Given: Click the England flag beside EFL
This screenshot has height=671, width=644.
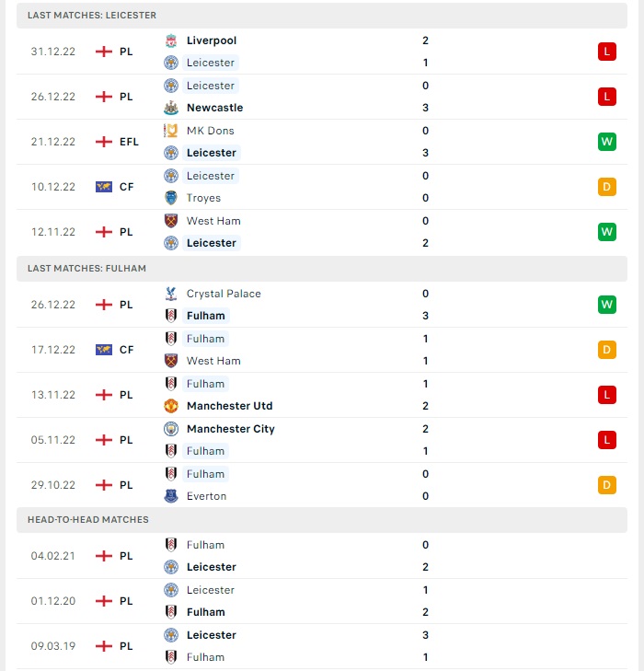Looking at the screenshot, I should point(104,142).
